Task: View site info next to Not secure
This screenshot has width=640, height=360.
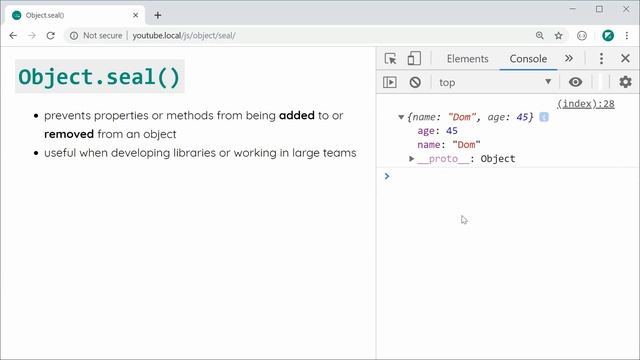Action: tap(74, 36)
